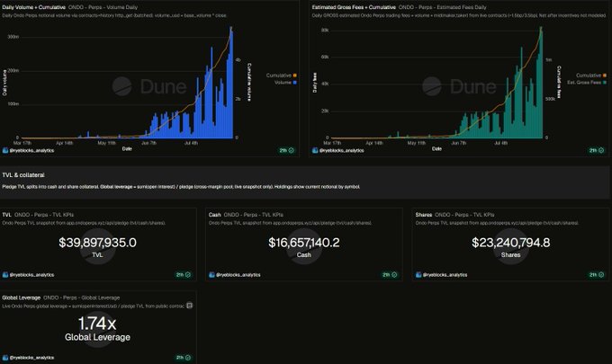Click the author avatar in the Cash card

(211, 275)
